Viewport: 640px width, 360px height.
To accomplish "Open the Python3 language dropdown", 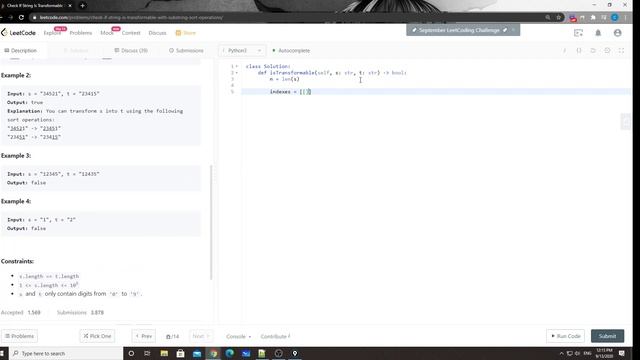I will pos(242,51).
